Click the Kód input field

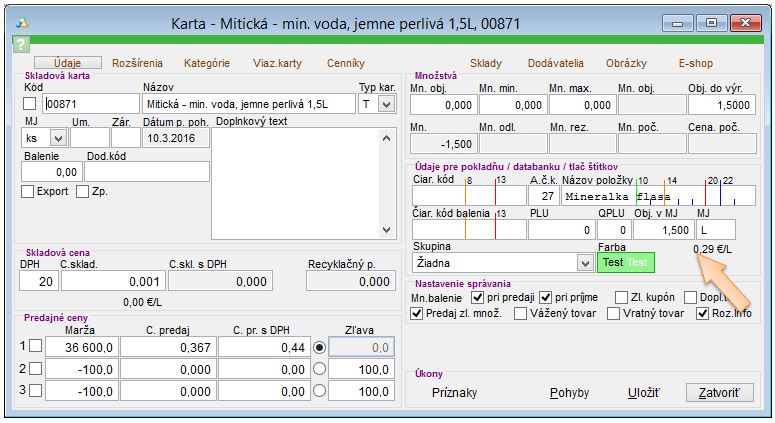pyautogui.click(x=91, y=104)
